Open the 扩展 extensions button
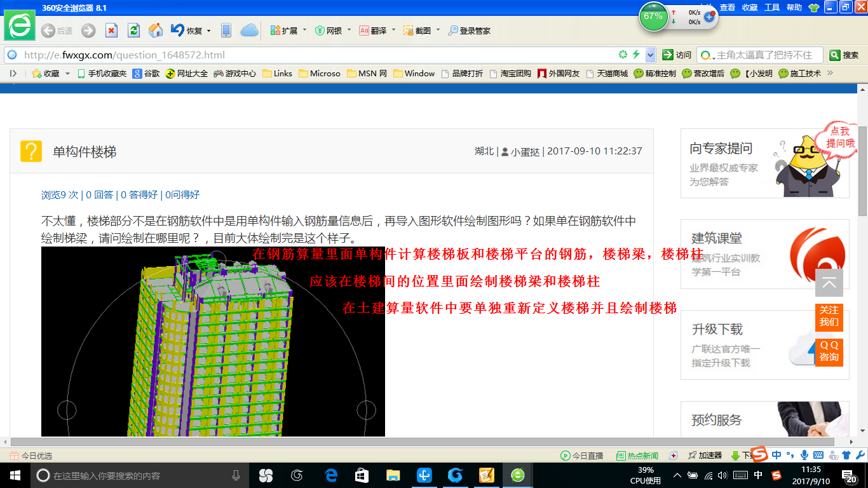 [284, 30]
